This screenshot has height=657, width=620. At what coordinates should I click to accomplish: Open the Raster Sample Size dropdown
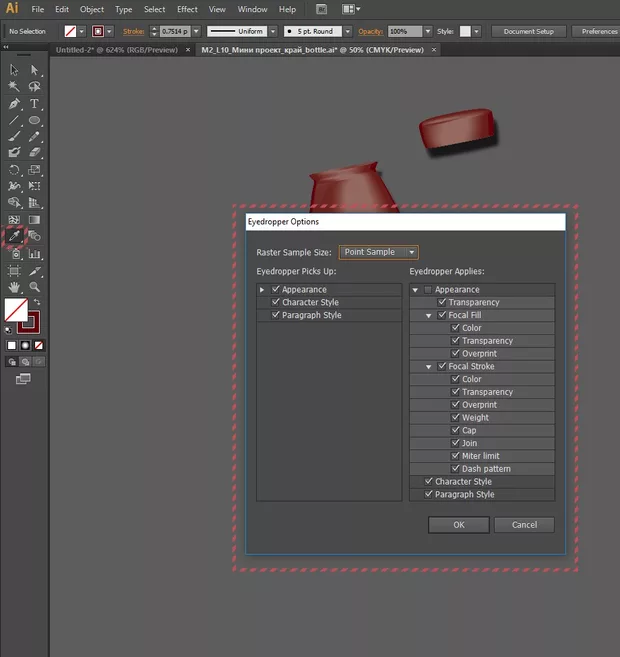[379, 252]
